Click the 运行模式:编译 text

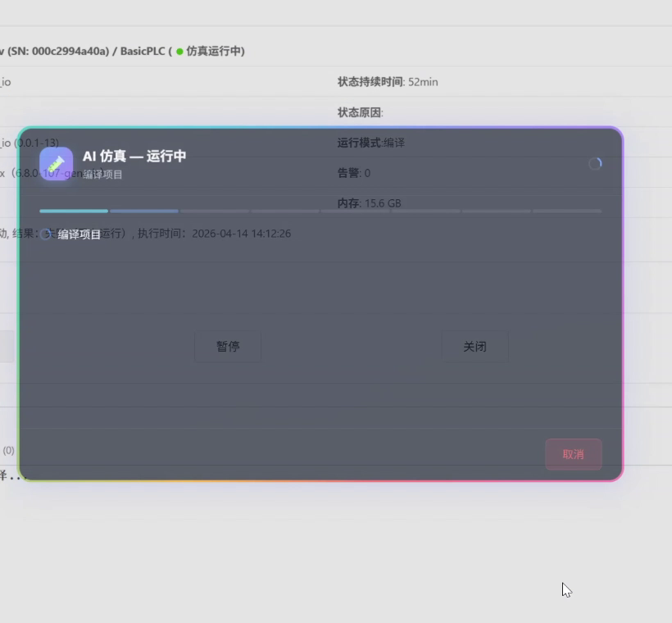coord(371,143)
